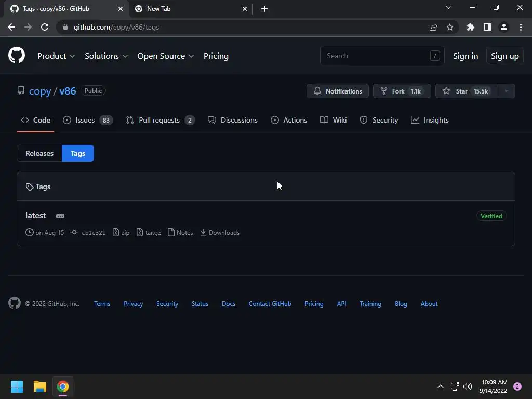Go back with browser back arrow

[11, 27]
